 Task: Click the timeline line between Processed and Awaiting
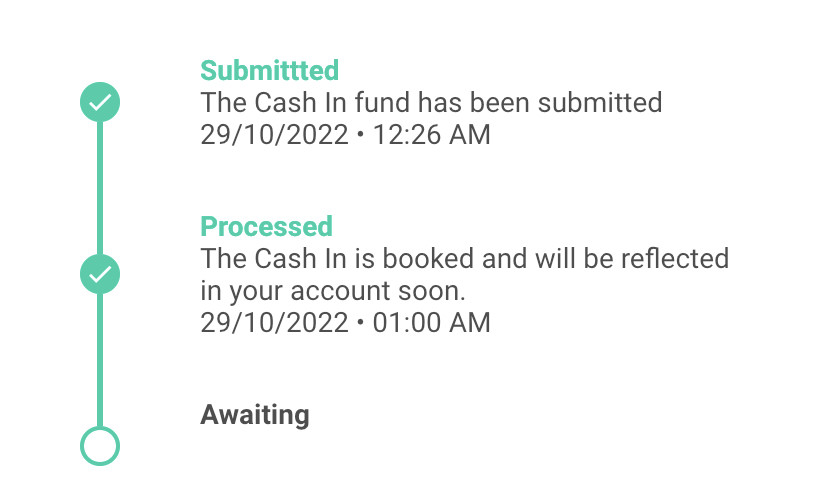(100, 360)
